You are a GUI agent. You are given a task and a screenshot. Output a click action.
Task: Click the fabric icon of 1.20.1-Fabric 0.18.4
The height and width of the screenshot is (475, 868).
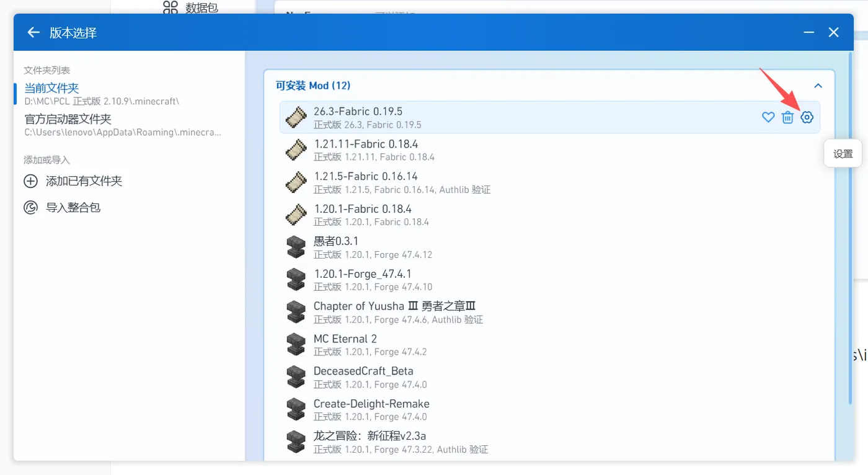point(296,215)
